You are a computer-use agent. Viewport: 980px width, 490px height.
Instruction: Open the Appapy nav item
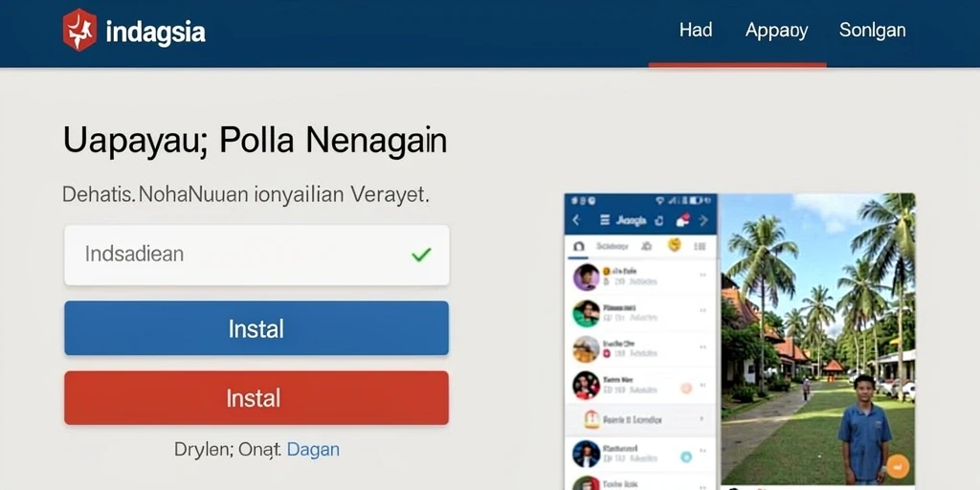[776, 31]
